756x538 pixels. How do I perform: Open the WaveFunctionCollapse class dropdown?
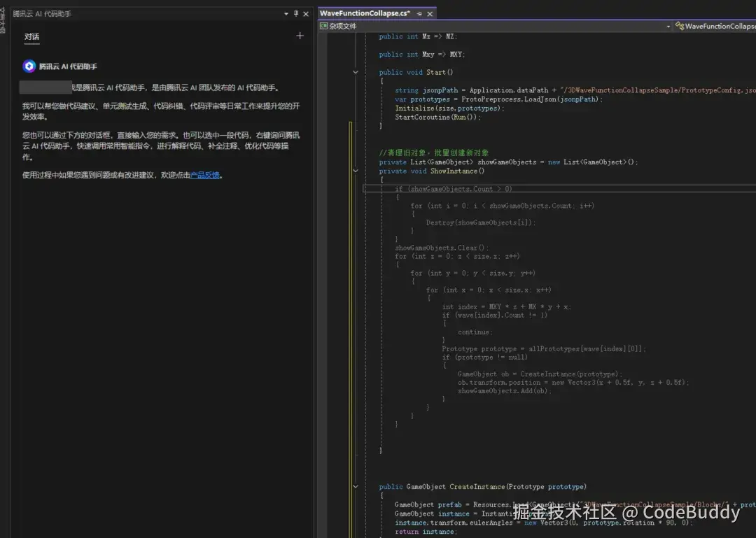715,26
